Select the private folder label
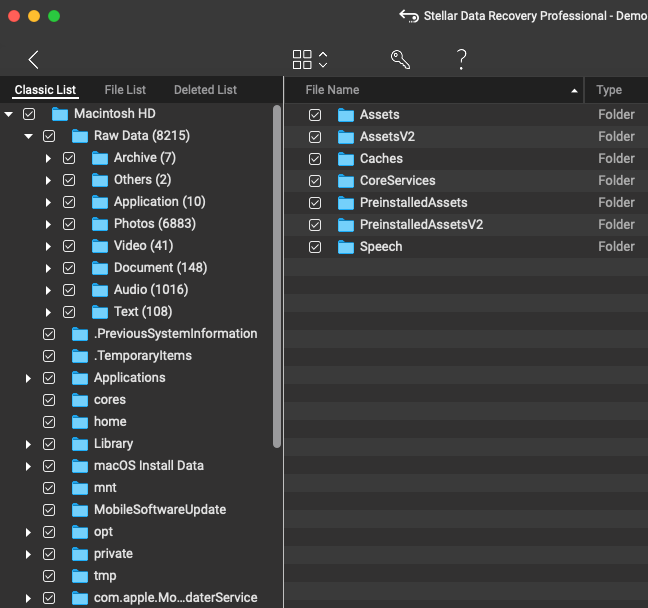Viewport: 648px width, 608px height. click(x=113, y=554)
